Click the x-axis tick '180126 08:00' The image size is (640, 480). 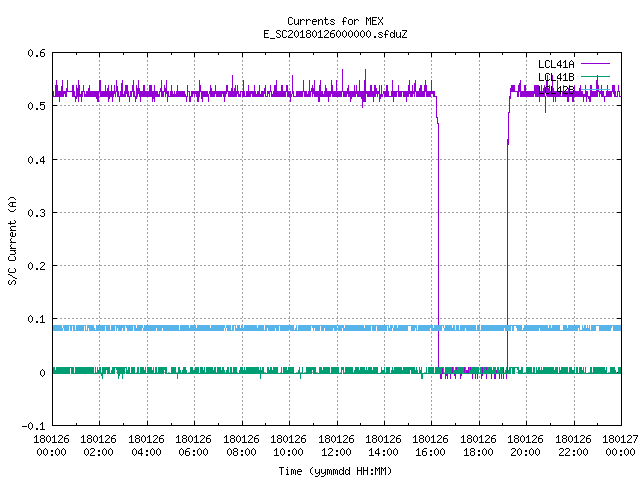point(241,446)
